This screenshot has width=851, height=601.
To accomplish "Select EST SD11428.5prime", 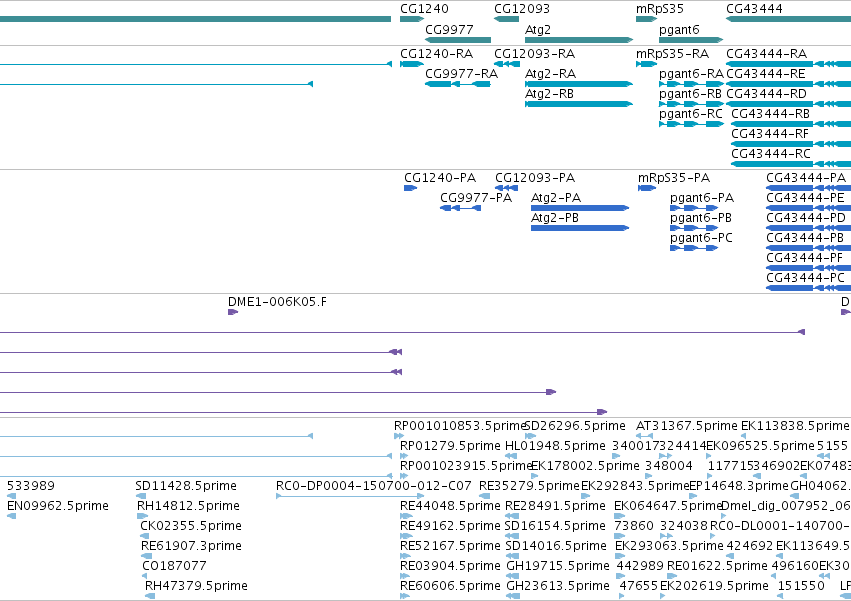I will pyautogui.click(x=141, y=496).
